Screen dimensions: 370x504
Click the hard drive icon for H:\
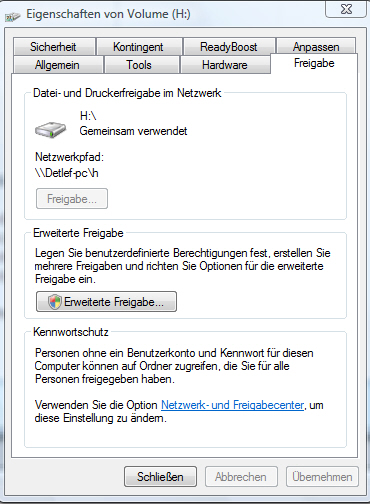coord(51,129)
